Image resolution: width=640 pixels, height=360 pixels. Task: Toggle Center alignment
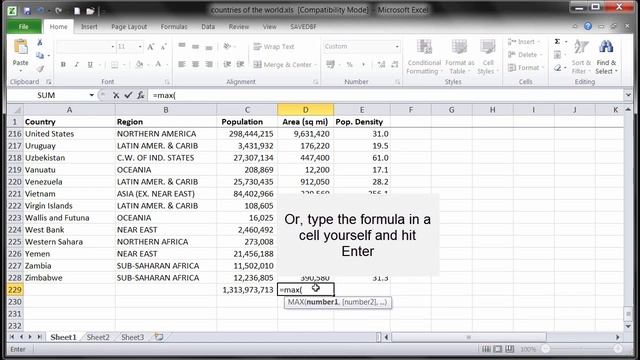[x=196, y=64]
